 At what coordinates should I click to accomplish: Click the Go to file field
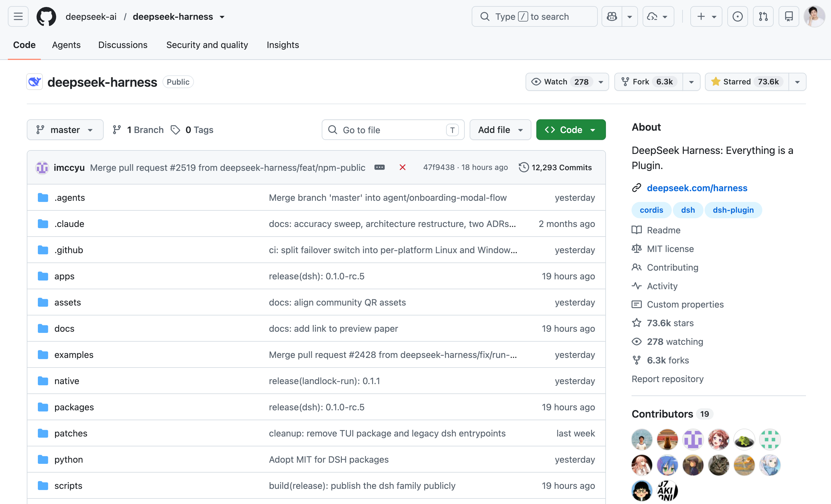pyautogui.click(x=393, y=130)
